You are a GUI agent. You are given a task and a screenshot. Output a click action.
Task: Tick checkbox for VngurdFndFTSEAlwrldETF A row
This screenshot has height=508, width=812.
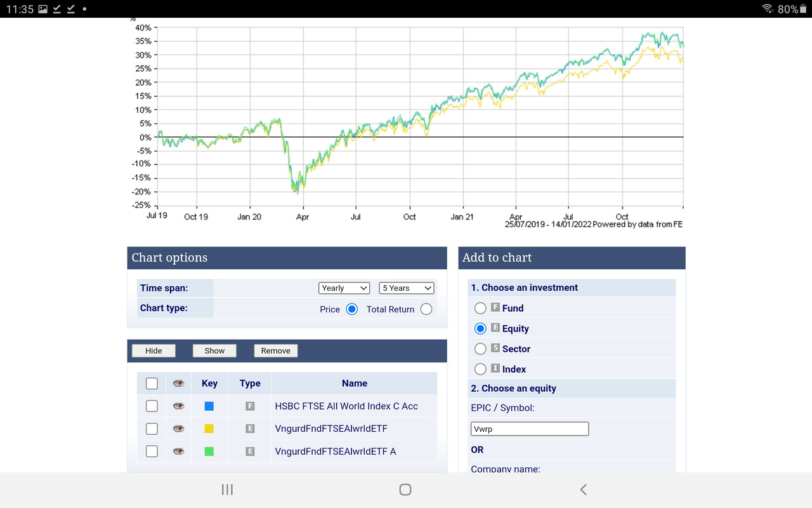[x=152, y=451]
